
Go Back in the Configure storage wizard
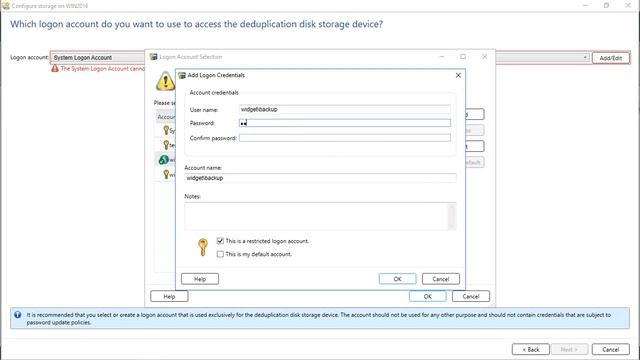pos(531,349)
